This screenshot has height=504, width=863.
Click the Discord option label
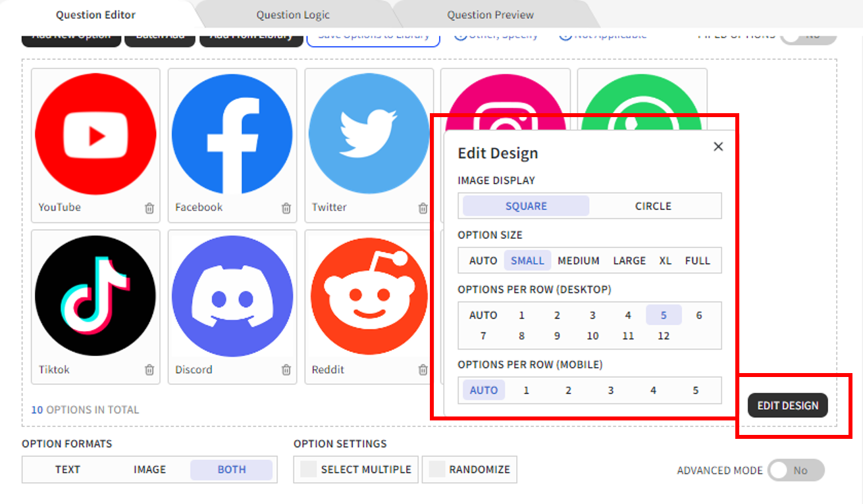pos(194,370)
